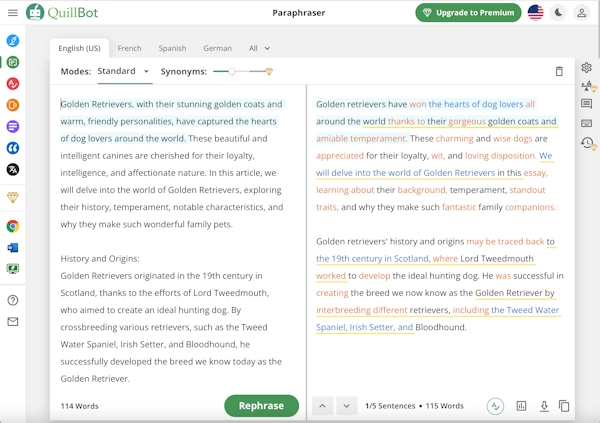
Task: Download the paraphrased result
Action: pyautogui.click(x=544, y=406)
